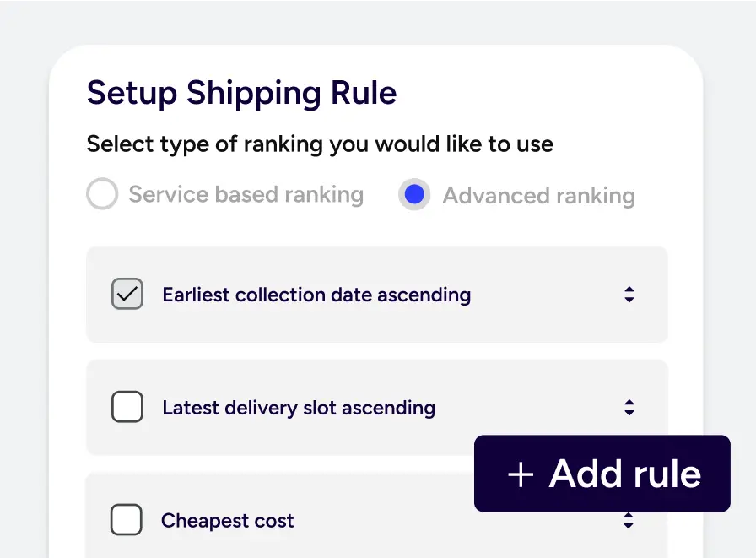The image size is (756, 558).
Task: Select the Advanced ranking radio button
Action: tap(414, 195)
